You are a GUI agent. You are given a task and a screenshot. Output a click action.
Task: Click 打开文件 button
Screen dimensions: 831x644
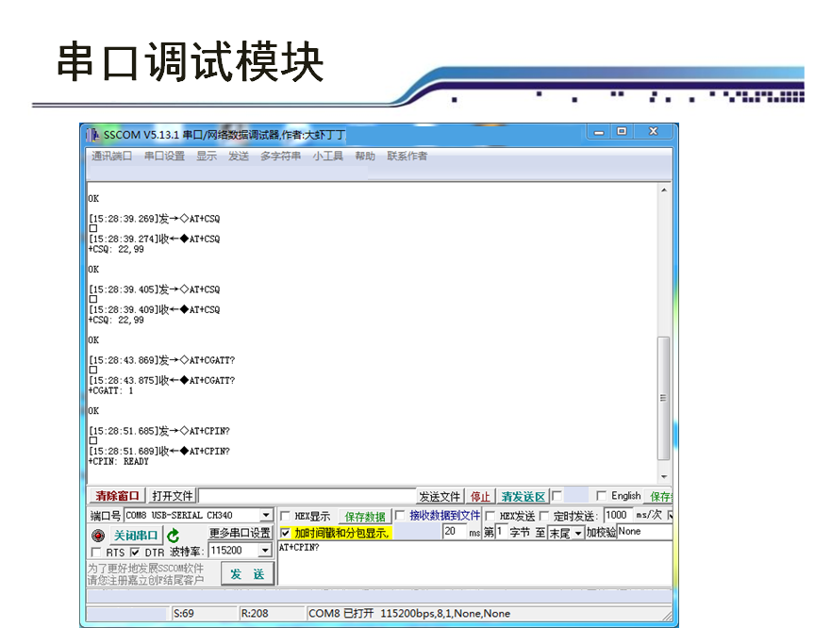tap(173, 496)
